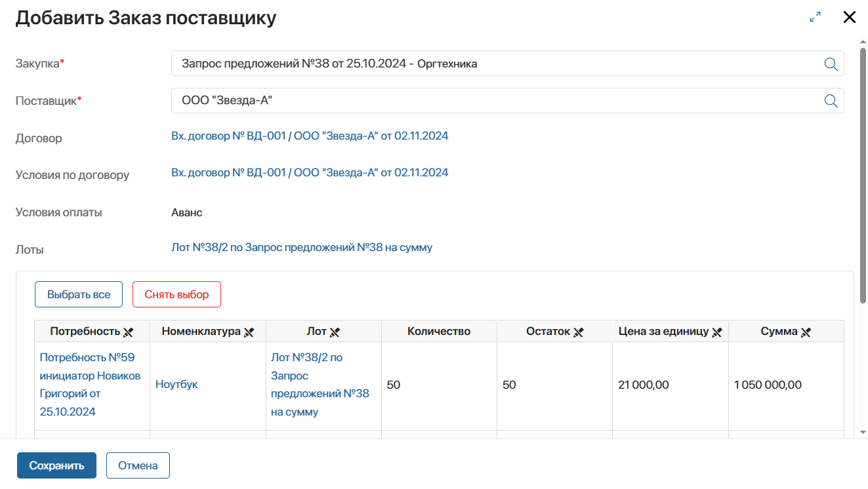Click search icon in Закупка field
Viewport: 868px width, 489px height.
pos(831,64)
